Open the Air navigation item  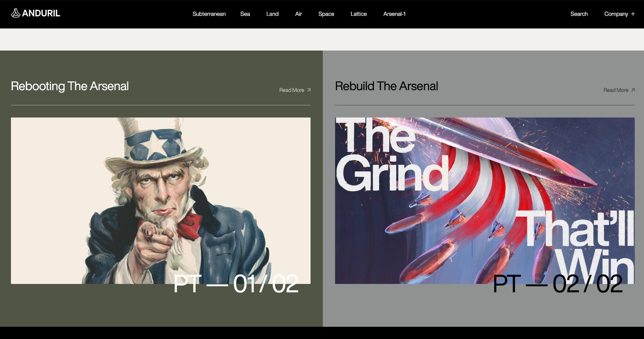298,14
